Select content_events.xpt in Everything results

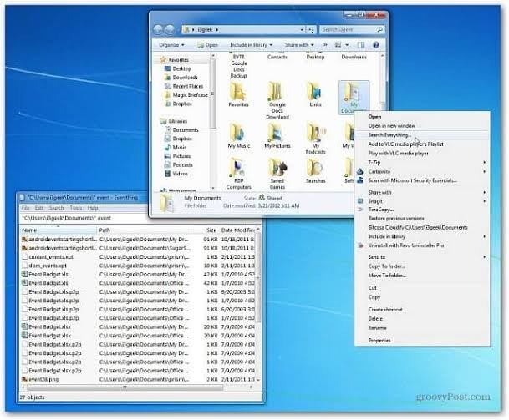click(x=51, y=257)
